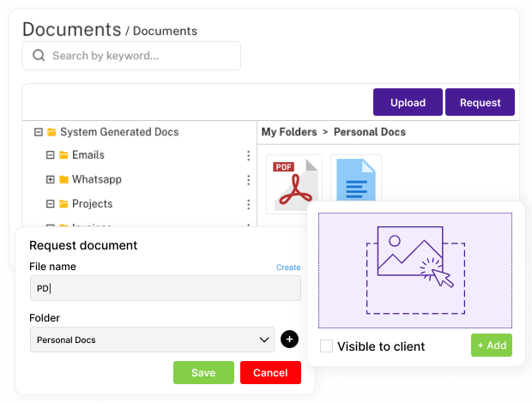Viewport: 532px width, 403px height.
Task: Open the blue text document file
Action: (356, 180)
